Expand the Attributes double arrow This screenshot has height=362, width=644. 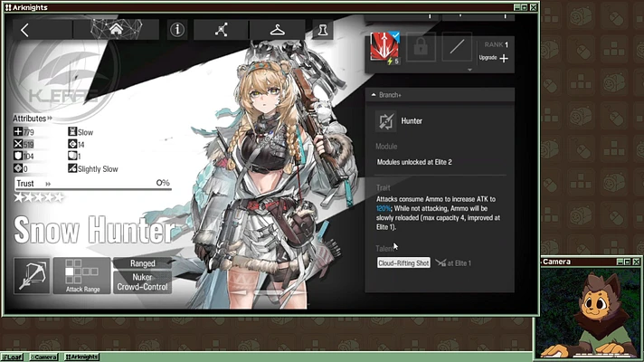click(50, 119)
